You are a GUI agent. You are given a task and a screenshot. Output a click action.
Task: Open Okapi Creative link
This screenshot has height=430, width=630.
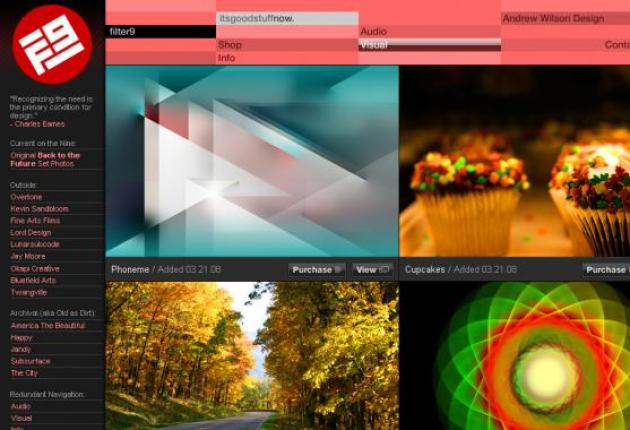[35, 268]
